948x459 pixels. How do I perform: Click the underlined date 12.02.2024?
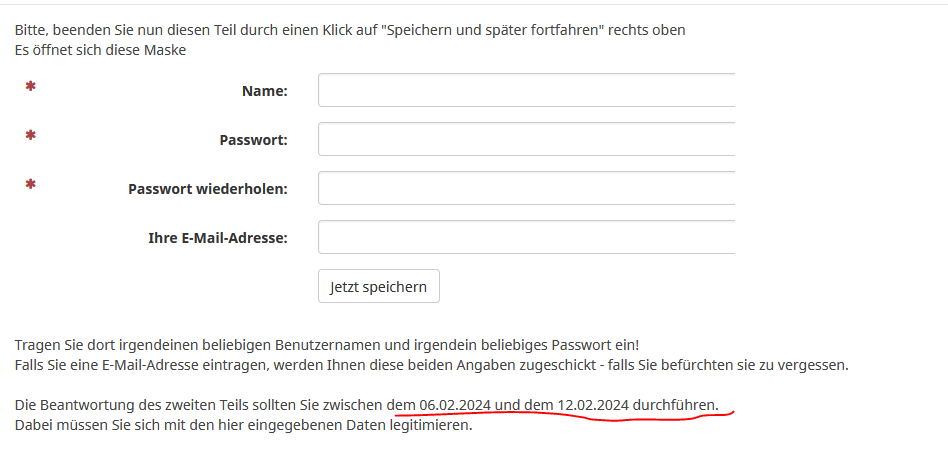[593, 405]
